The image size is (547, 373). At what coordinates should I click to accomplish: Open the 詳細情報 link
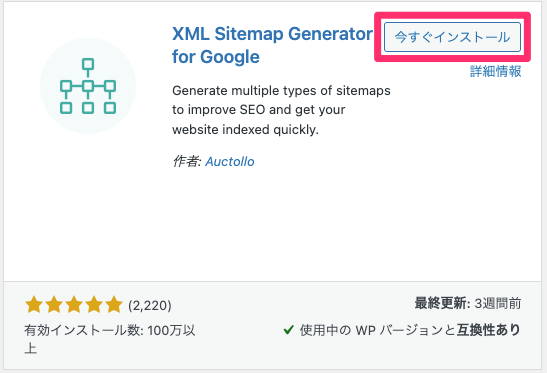(x=495, y=71)
